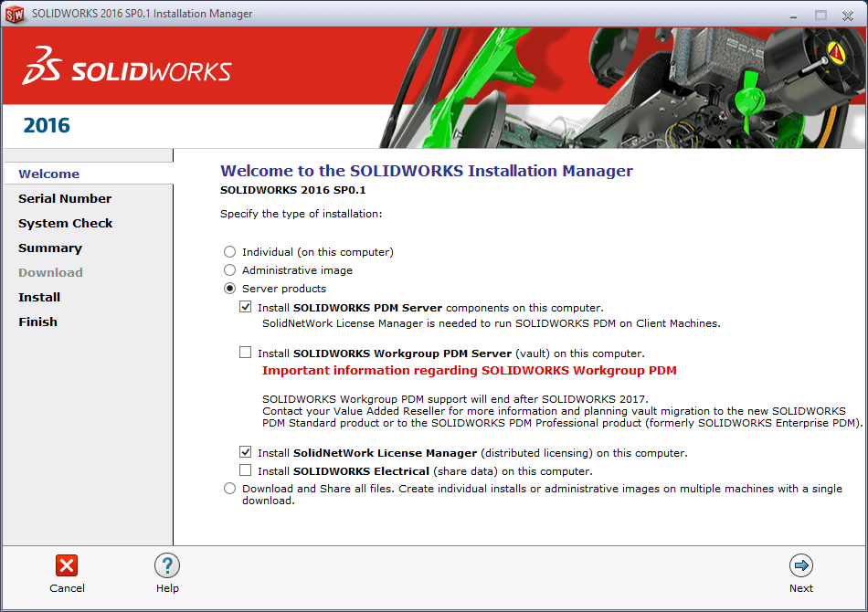This screenshot has height=612, width=868.
Task: Open Help via question mark icon
Action: tap(167, 565)
